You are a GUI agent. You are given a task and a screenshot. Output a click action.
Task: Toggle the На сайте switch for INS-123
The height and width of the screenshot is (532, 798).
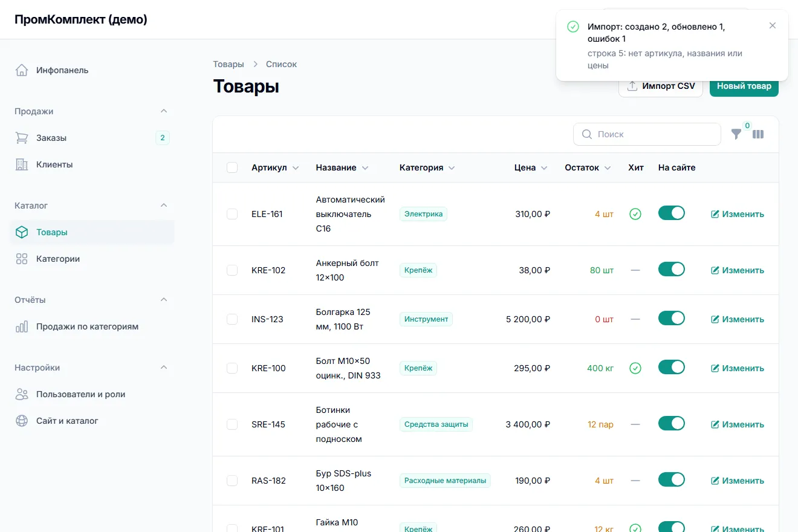(x=672, y=318)
